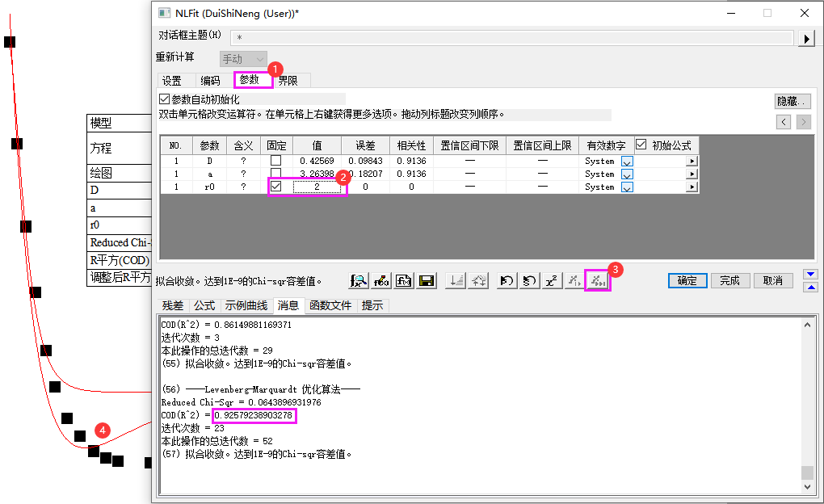Open the edit fitting function icon
Viewport: 824px width, 504px height.
tap(381, 280)
